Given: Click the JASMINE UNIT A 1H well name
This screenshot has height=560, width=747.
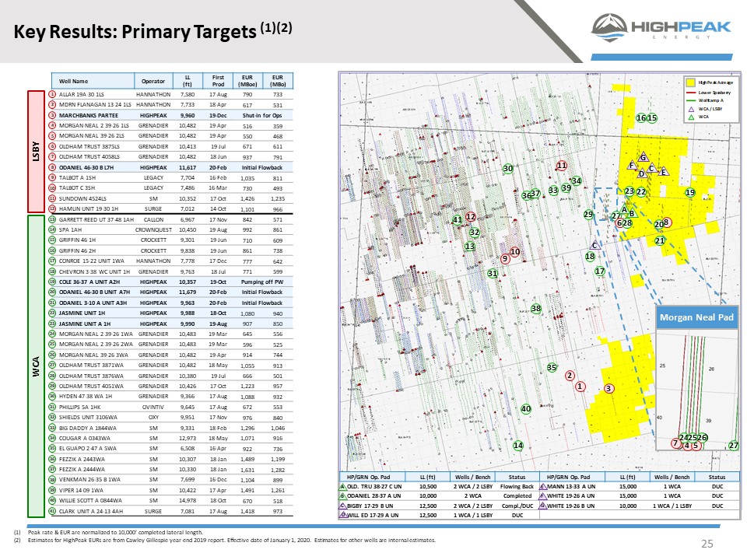Looking at the screenshot, I should 85,324.
